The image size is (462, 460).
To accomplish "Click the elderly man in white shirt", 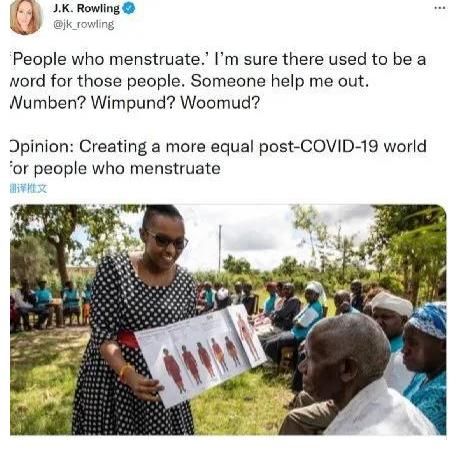I will point(353,377).
